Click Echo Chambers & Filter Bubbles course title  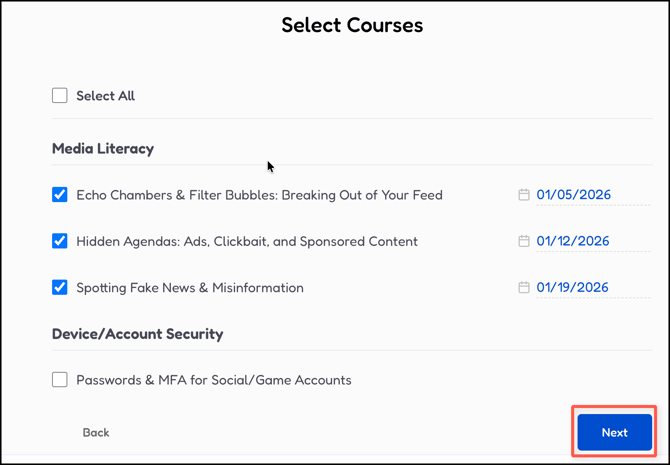point(259,195)
